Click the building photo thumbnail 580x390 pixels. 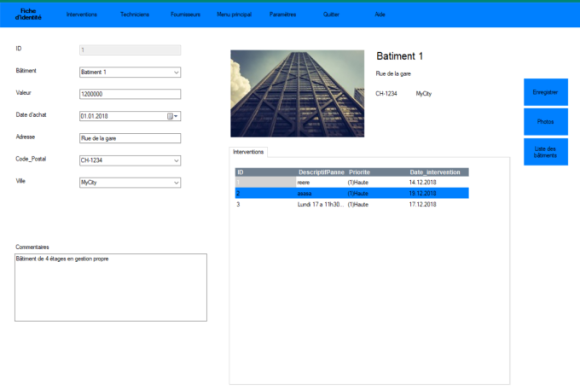[x=297, y=94]
